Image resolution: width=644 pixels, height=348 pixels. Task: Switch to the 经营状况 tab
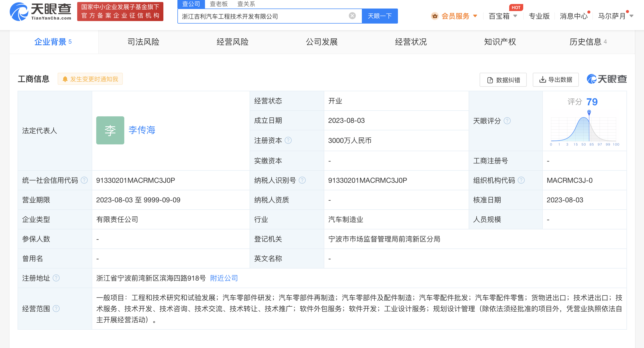click(x=411, y=42)
